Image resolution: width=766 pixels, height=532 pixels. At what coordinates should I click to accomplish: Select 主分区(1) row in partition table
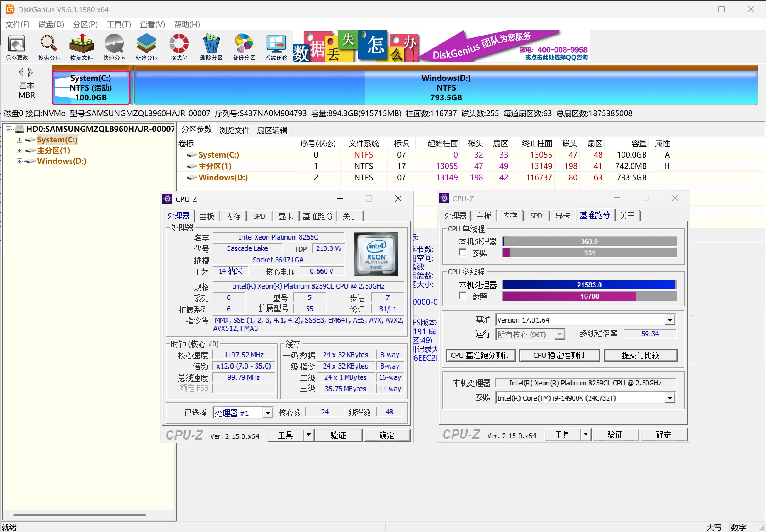point(424,166)
